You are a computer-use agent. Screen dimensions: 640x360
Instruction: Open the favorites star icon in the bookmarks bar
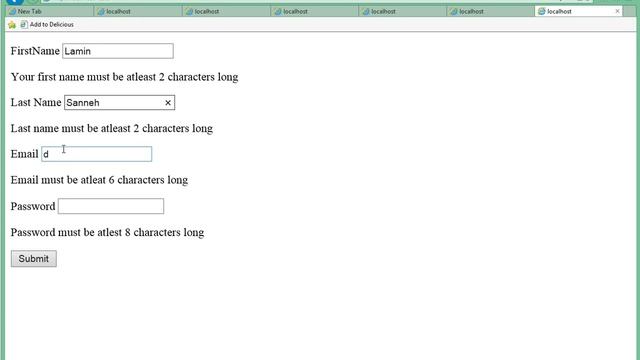click(x=12, y=25)
